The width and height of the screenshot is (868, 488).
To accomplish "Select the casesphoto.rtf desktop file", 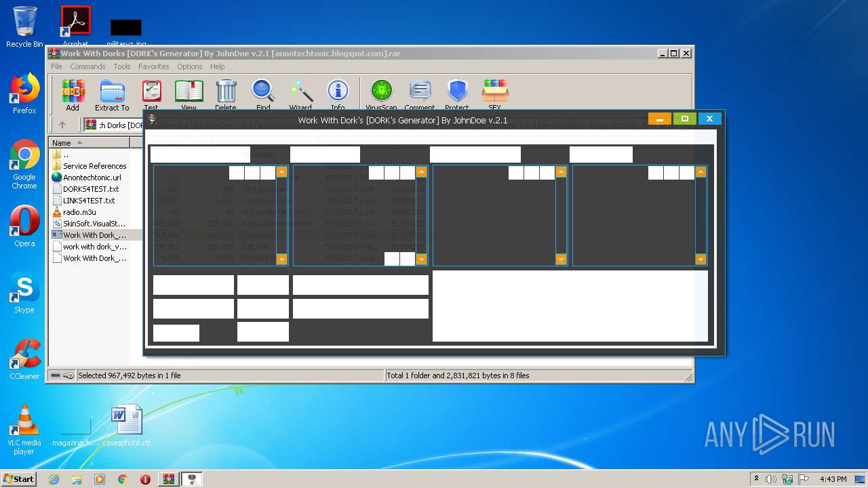I will tap(127, 426).
